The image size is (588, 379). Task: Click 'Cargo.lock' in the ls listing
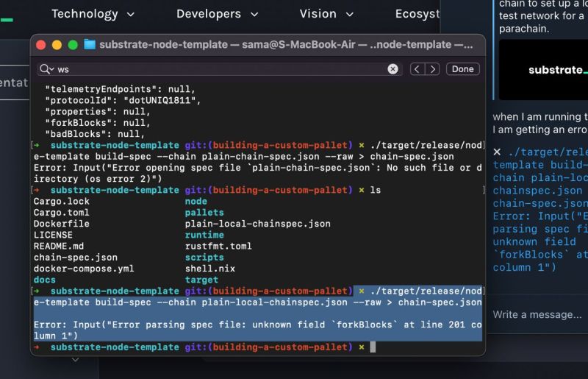(x=62, y=202)
